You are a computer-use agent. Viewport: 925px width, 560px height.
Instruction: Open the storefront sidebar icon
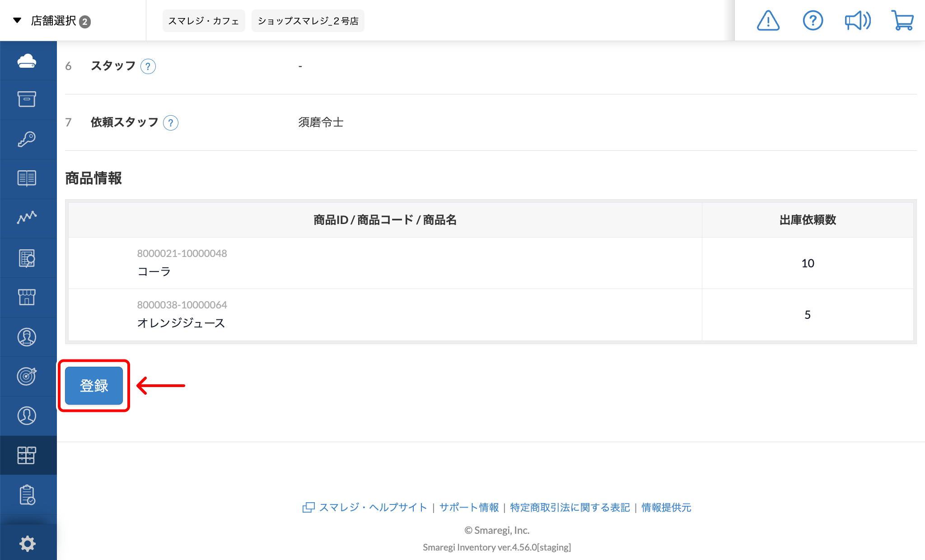pyautogui.click(x=27, y=297)
